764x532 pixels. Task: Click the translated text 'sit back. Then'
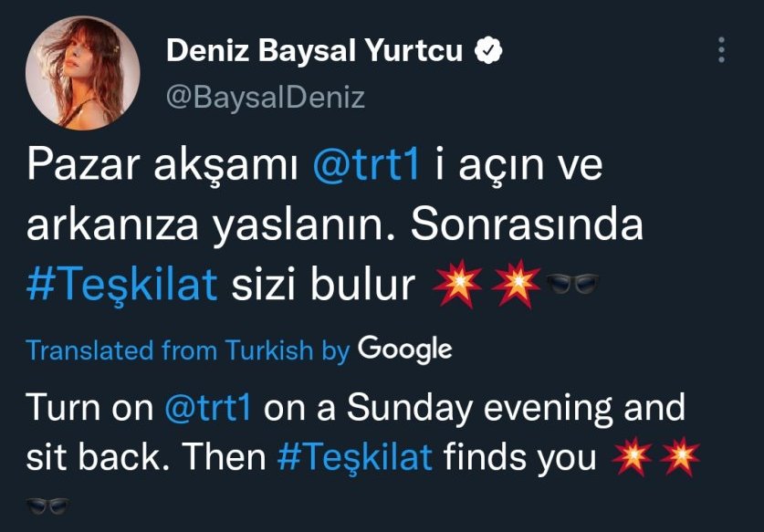(x=146, y=457)
